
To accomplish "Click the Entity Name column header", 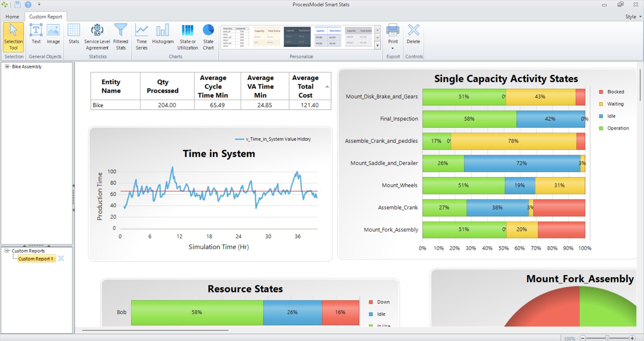I will 115,86.
